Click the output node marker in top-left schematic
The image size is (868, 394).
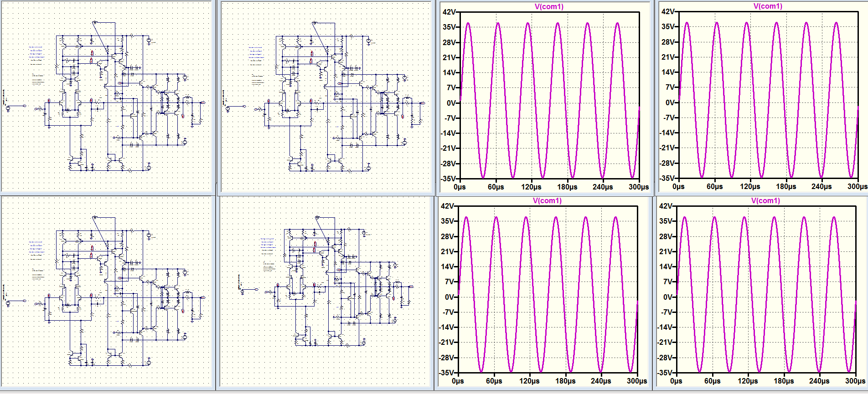(203, 102)
